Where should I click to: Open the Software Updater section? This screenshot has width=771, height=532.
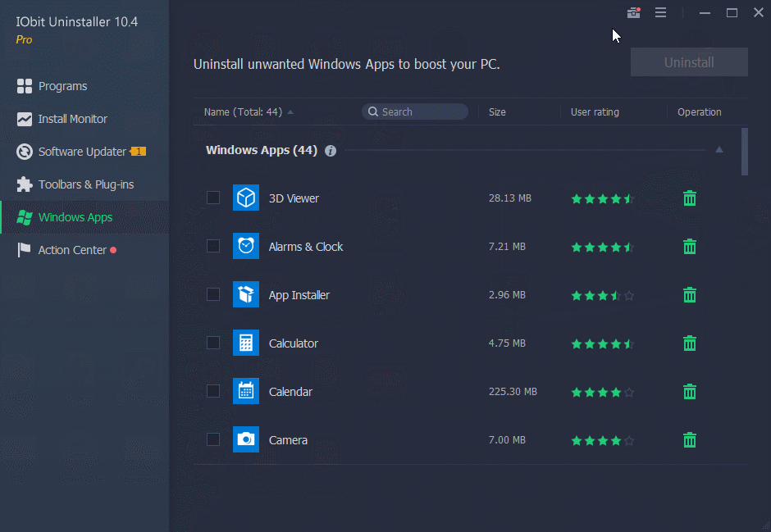tap(84, 152)
